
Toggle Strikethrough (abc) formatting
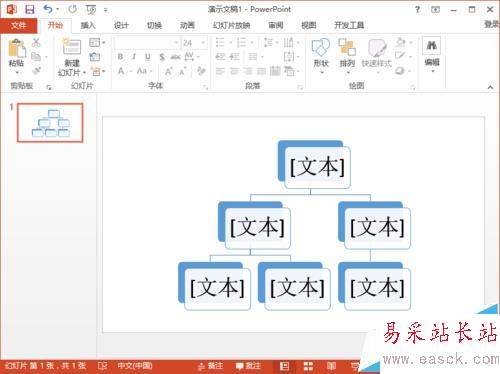(175, 57)
